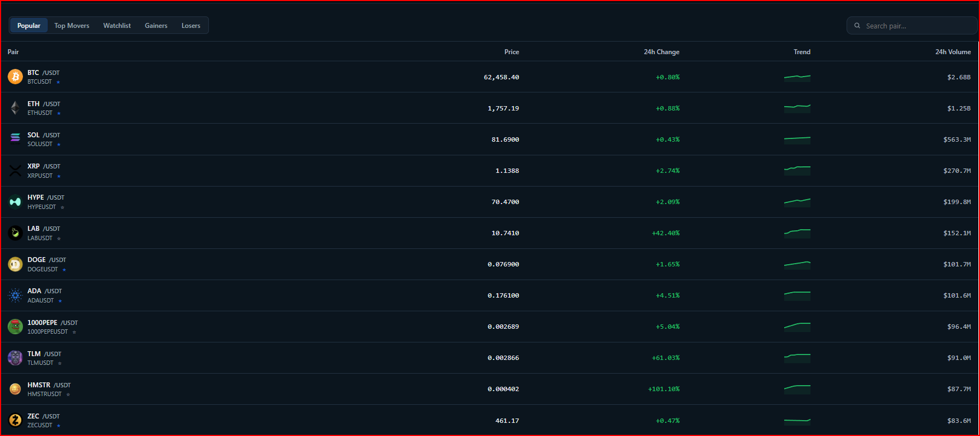Click the Solana logo icon
Viewport: 980px width, 436px height.
(x=15, y=139)
